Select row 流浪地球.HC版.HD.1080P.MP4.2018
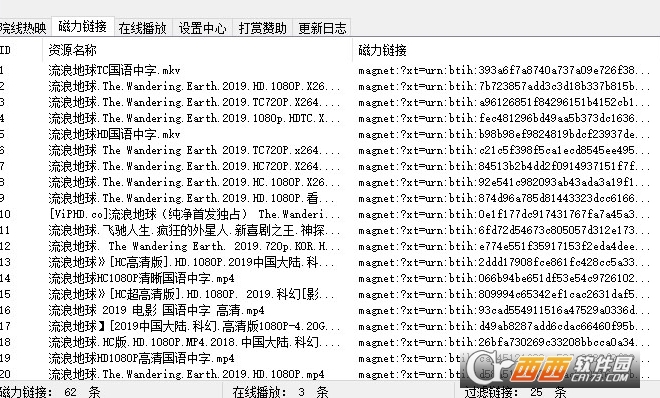The height and width of the screenshot is (398, 660). pos(194,342)
